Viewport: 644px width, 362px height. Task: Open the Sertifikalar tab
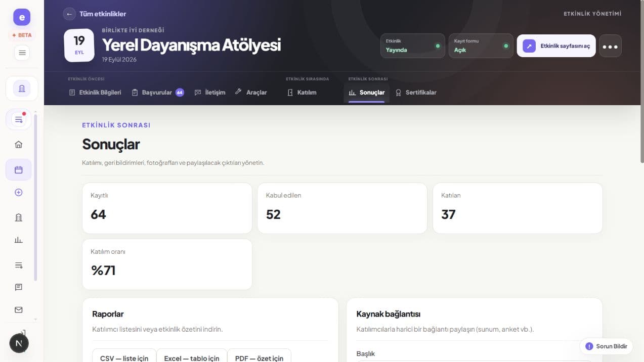(x=416, y=93)
